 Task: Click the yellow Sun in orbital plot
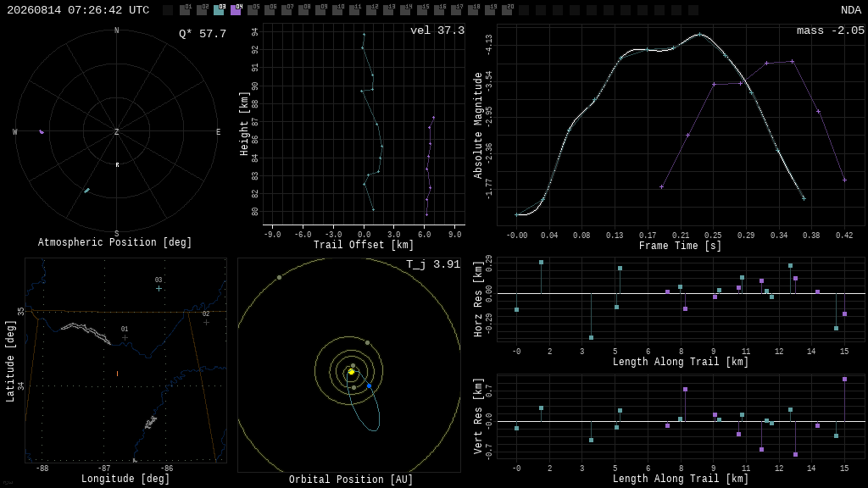[351, 372]
